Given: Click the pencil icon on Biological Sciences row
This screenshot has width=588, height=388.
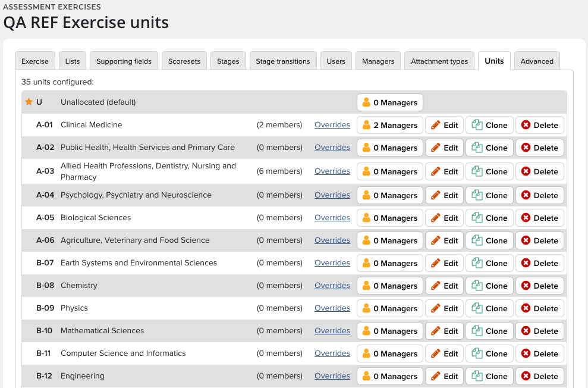Looking at the screenshot, I should pos(436,218).
